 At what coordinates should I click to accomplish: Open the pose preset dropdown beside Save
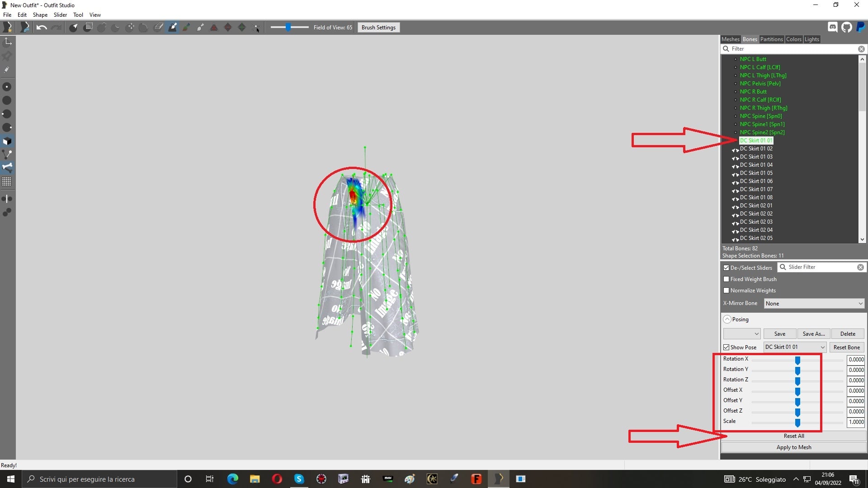[742, 334]
